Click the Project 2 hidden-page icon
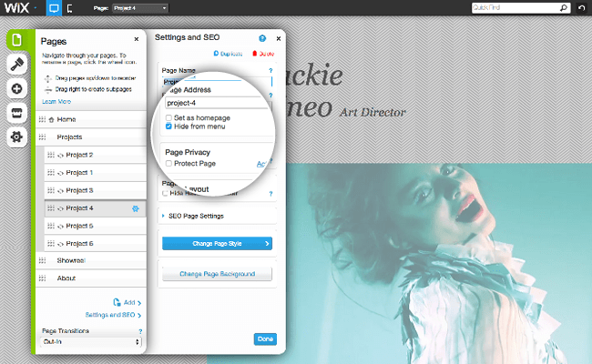This screenshot has height=364, width=592. coord(60,156)
